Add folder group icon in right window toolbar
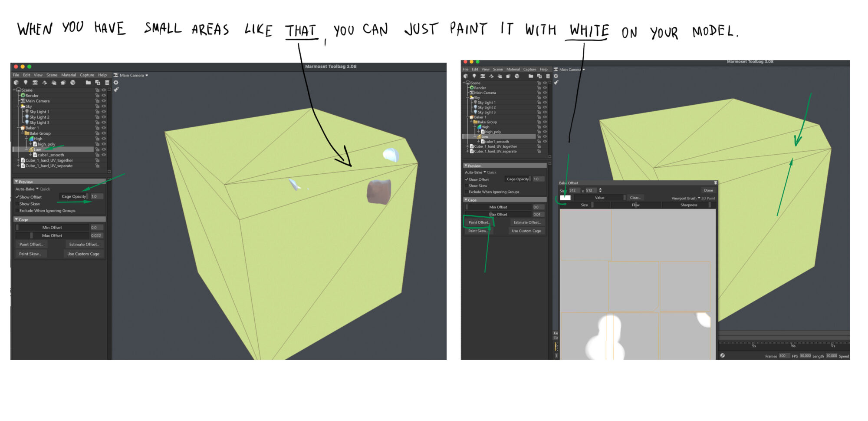 (x=530, y=76)
